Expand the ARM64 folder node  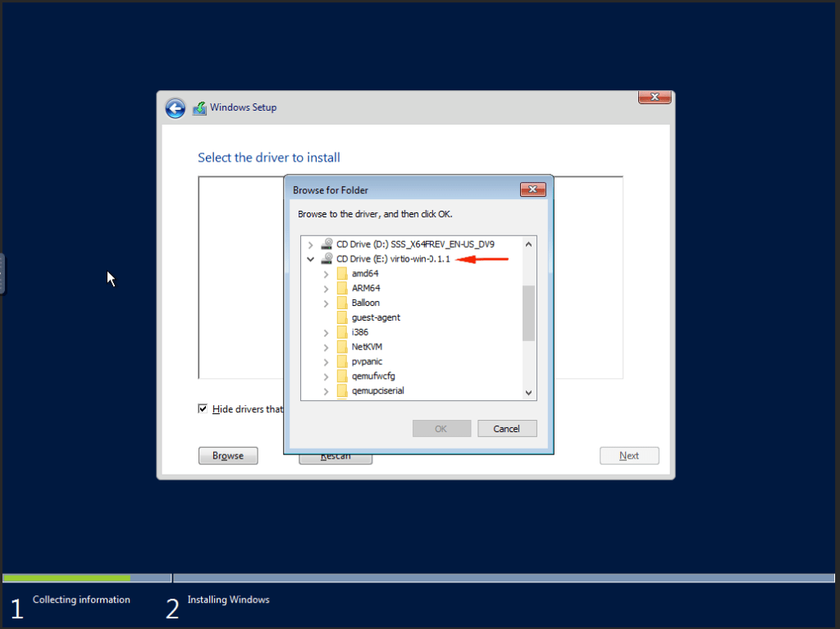325,288
